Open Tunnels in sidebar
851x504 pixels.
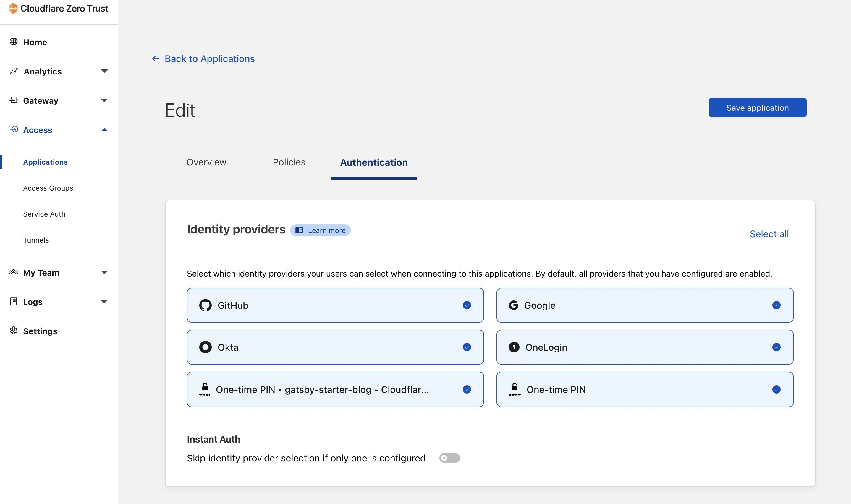pos(36,240)
